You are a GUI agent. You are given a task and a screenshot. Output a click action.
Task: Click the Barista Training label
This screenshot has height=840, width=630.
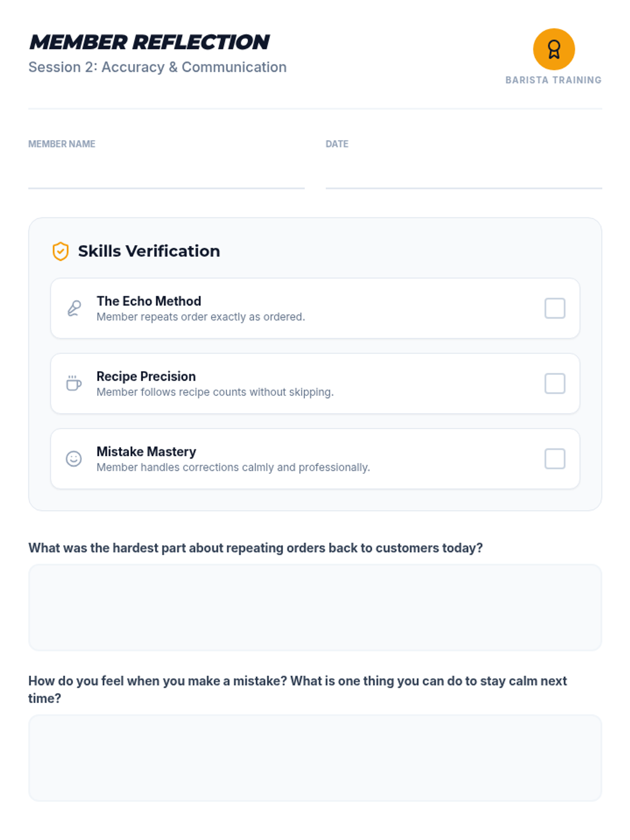point(553,80)
